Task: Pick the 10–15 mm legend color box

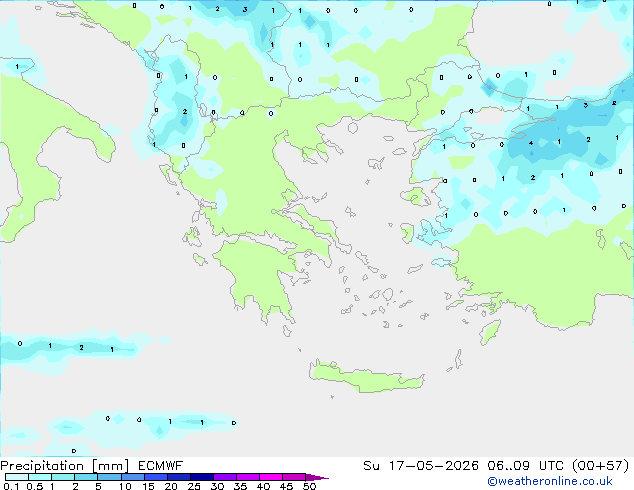Action: click(x=133, y=477)
